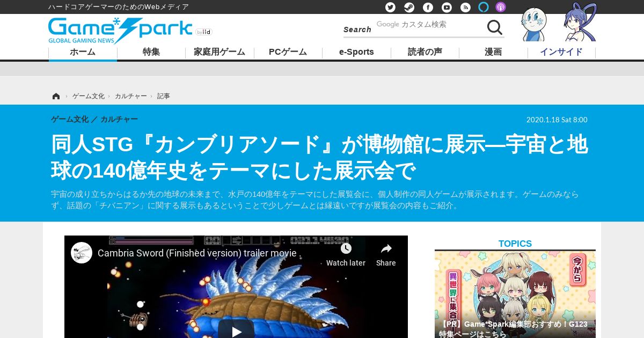
Task: Click the Share arrow on video
Action: (x=386, y=248)
